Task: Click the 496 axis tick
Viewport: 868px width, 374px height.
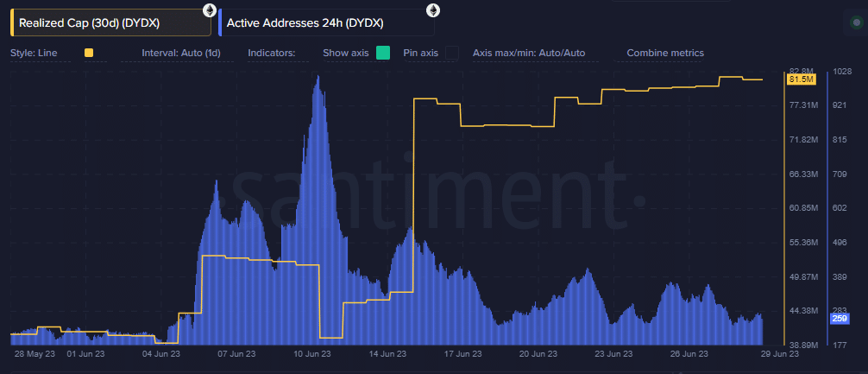Action: pyautogui.click(x=839, y=242)
